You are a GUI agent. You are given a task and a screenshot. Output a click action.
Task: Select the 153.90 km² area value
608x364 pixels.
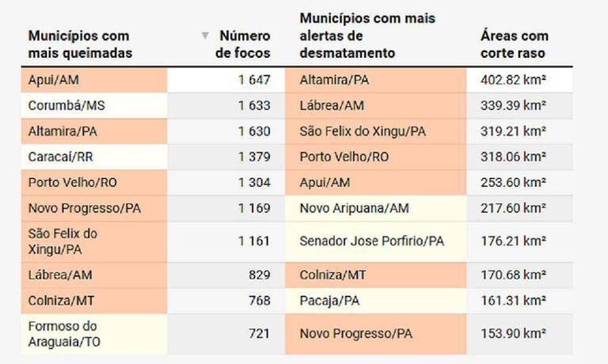click(515, 334)
